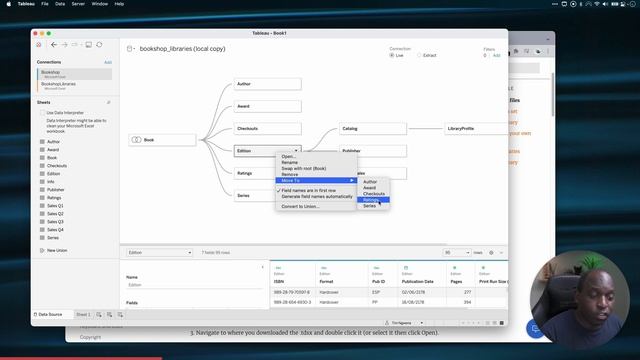Click the New Worksheet tab icon

(x=99, y=315)
